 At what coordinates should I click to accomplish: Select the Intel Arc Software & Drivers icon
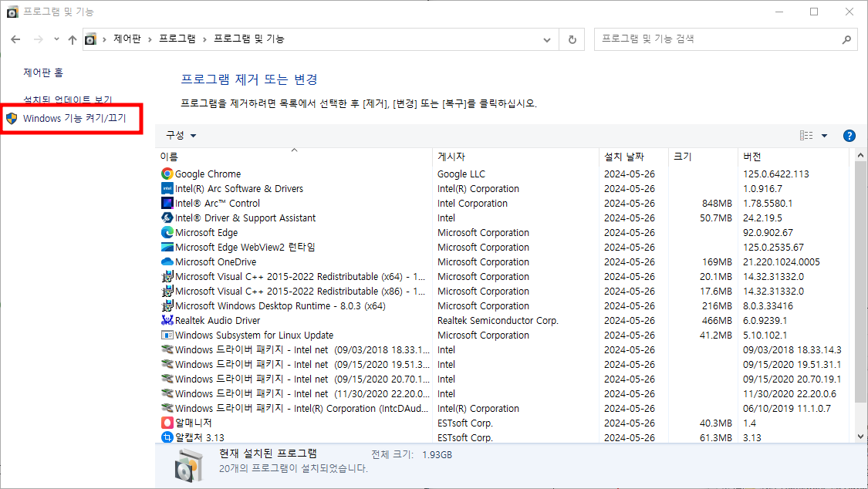167,189
